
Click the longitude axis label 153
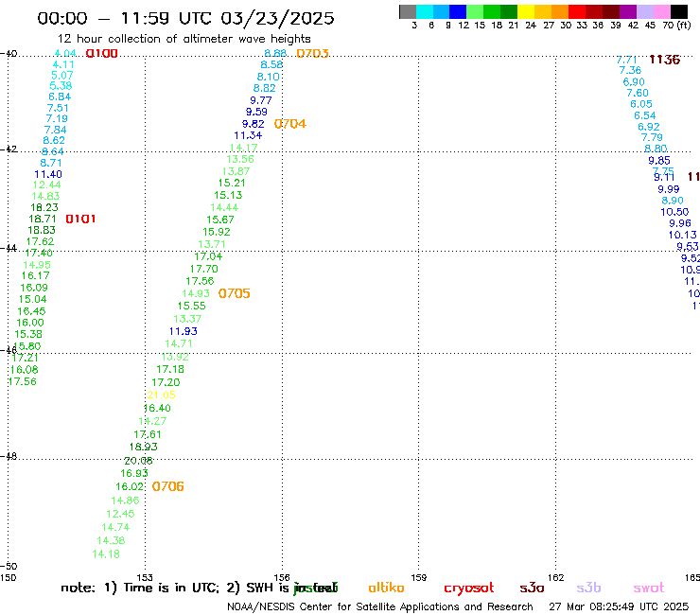pos(145,577)
